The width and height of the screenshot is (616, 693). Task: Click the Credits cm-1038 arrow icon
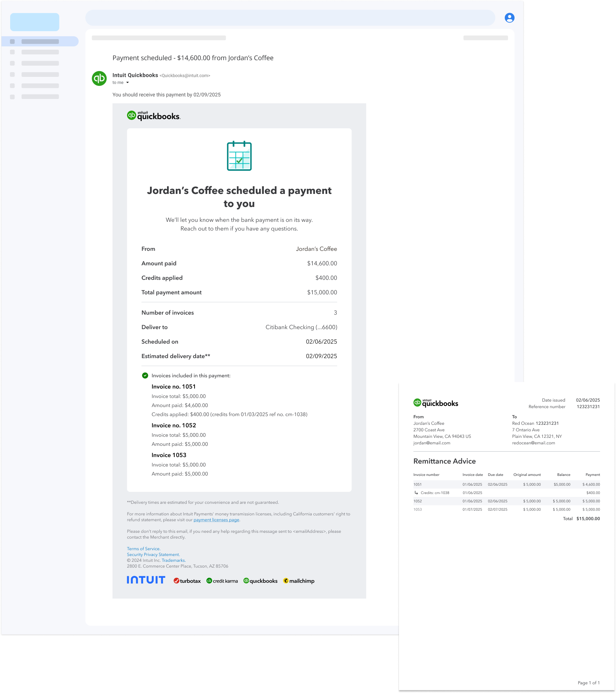[416, 493]
